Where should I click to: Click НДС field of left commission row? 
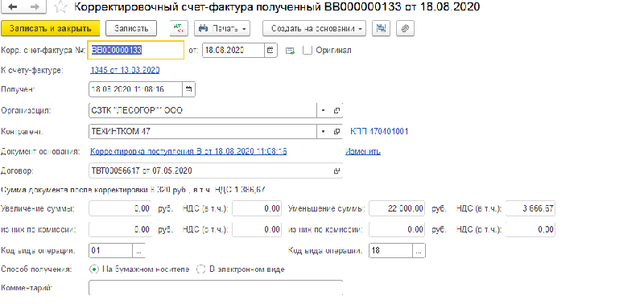click(257, 229)
